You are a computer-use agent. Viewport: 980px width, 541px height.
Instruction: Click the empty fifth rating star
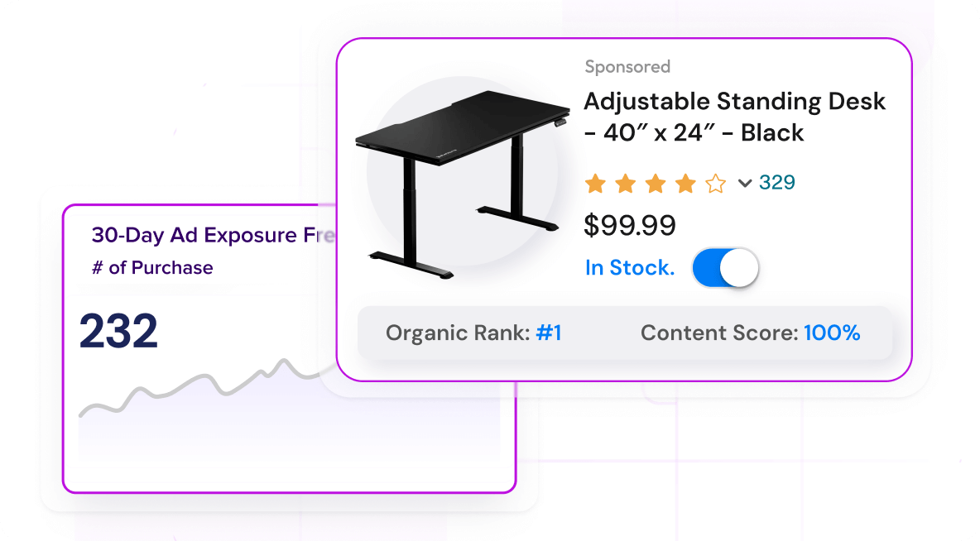(x=716, y=184)
